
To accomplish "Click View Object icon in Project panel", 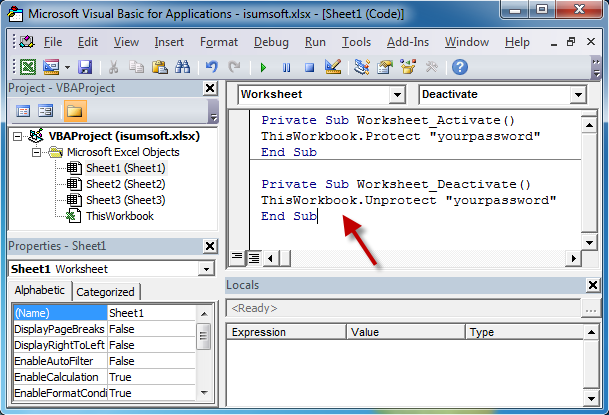I will 45,111.
